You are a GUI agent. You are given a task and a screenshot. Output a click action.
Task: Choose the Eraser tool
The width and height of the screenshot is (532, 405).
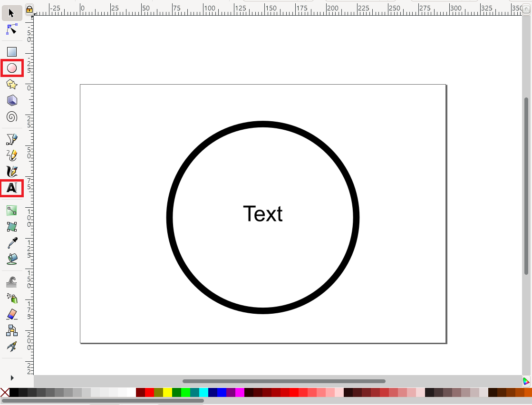11,314
